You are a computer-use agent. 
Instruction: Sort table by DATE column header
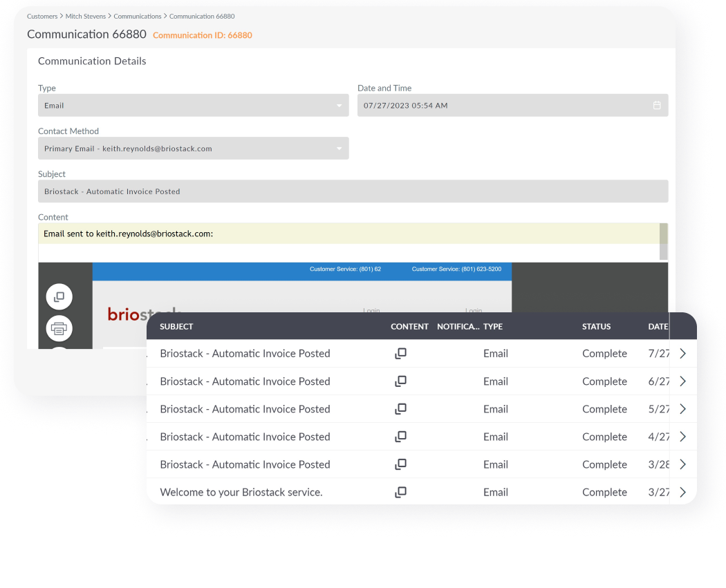(658, 327)
